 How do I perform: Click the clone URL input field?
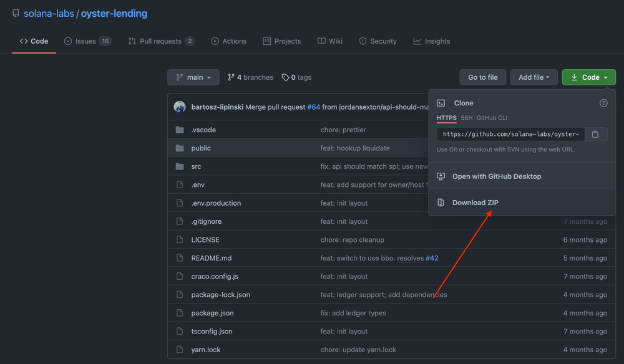click(510, 134)
